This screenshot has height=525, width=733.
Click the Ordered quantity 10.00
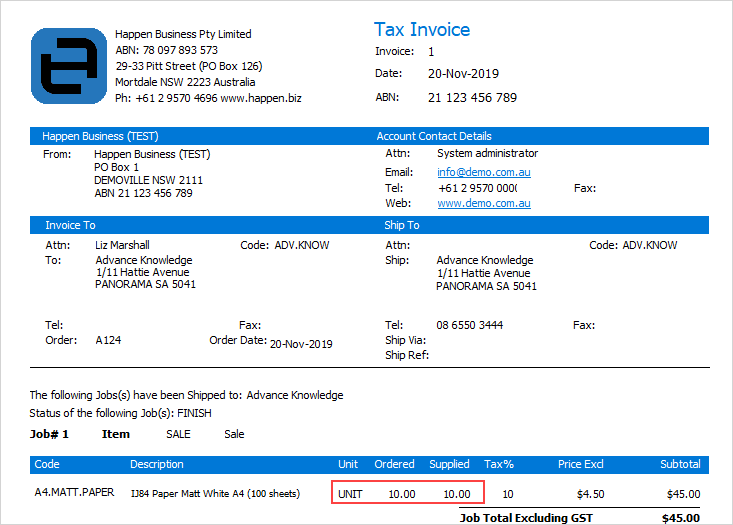tap(402, 494)
